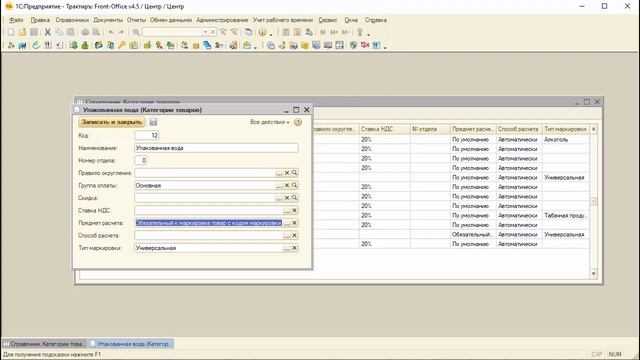Viewport: 640px width, 360px height.
Task: Click the Наименование input field
Action: (x=216, y=148)
